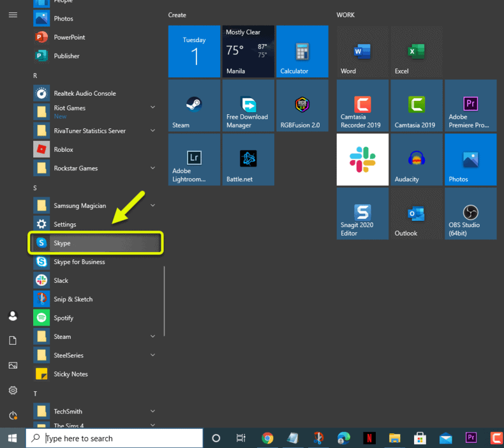Expand the start menu hamburger
504x448 pixels.
coord(13,15)
